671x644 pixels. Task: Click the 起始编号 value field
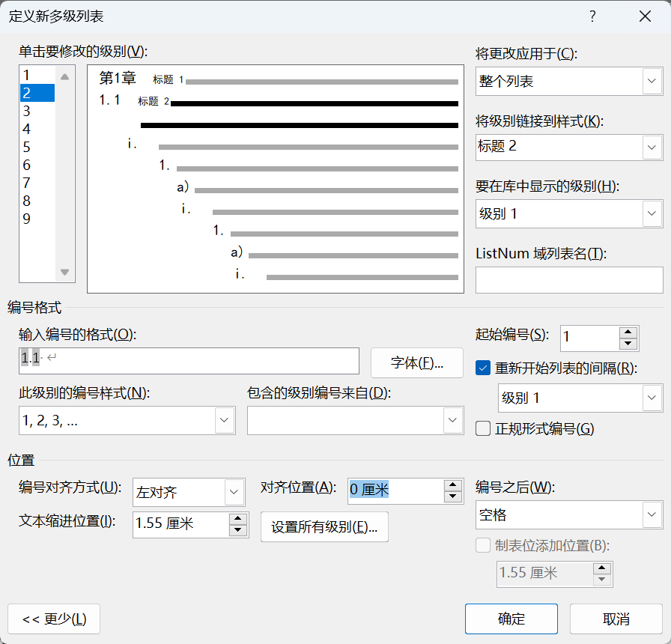tap(589, 338)
